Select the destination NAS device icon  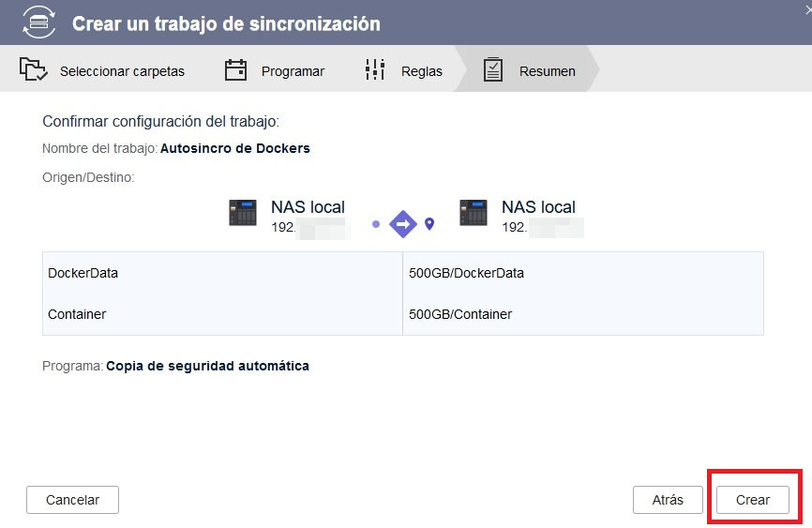pyautogui.click(x=474, y=214)
